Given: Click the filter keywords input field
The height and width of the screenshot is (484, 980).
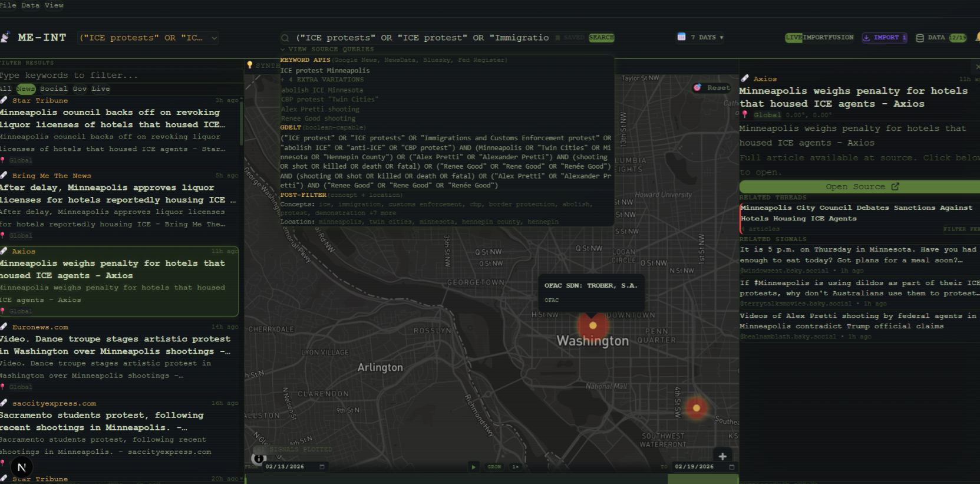Looking at the screenshot, I should click(x=120, y=75).
